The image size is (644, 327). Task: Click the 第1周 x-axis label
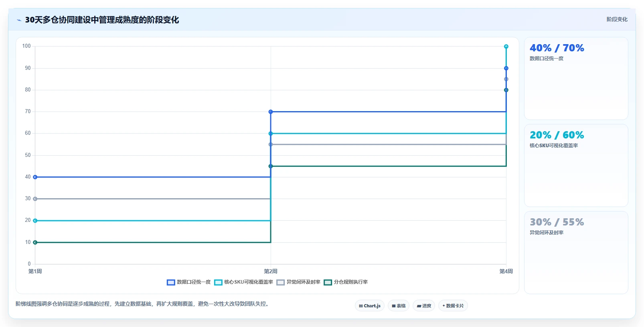[35, 271]
